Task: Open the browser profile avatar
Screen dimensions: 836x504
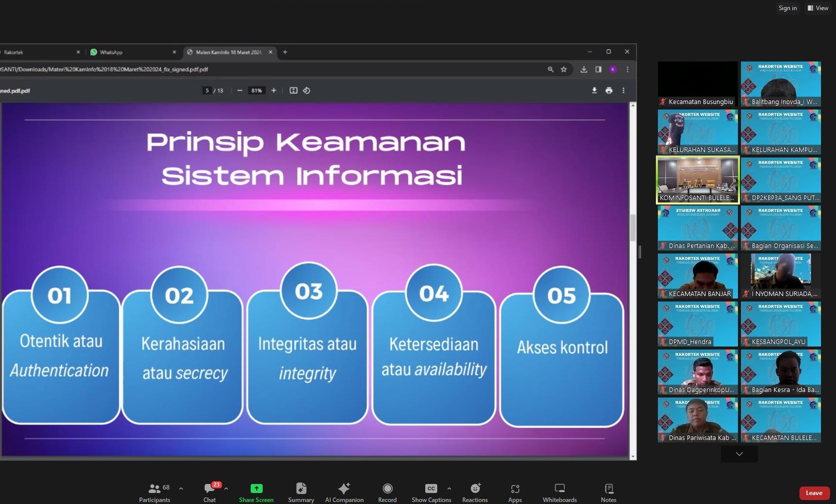Action: click(x=613, y=69)
